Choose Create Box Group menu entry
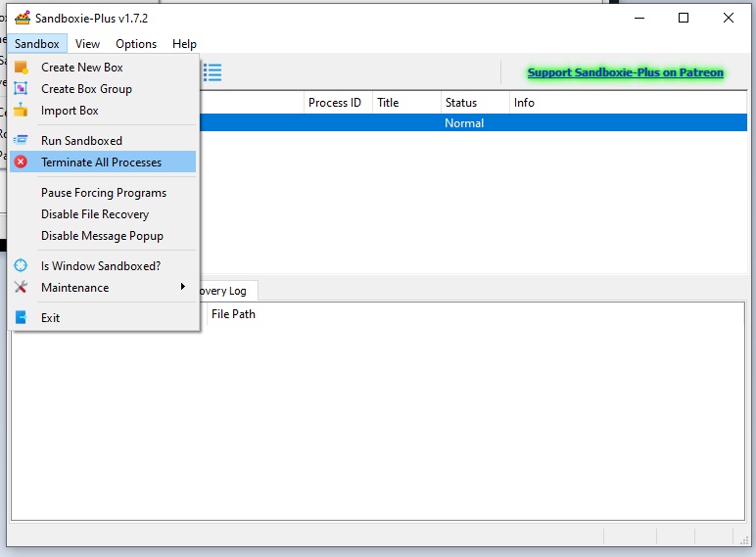The width and height of the screenshot is (756, 557). coord(103,89)
